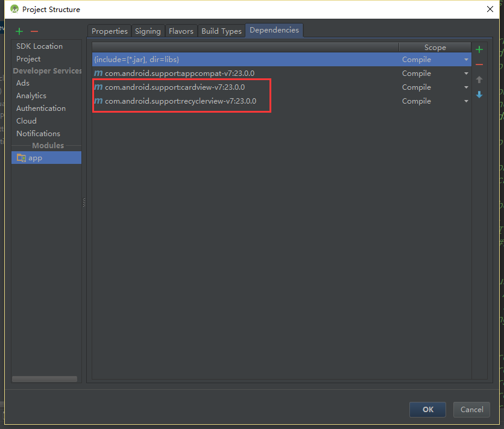
Task: Open scope dropdown for cardview-v7 dependency
Action: [x=466, y=87]
